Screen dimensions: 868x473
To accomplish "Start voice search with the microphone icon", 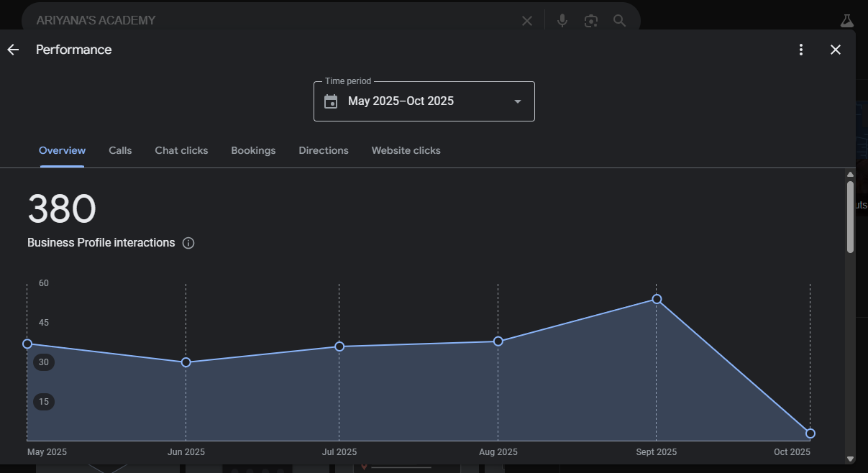I will click(562, 21).
